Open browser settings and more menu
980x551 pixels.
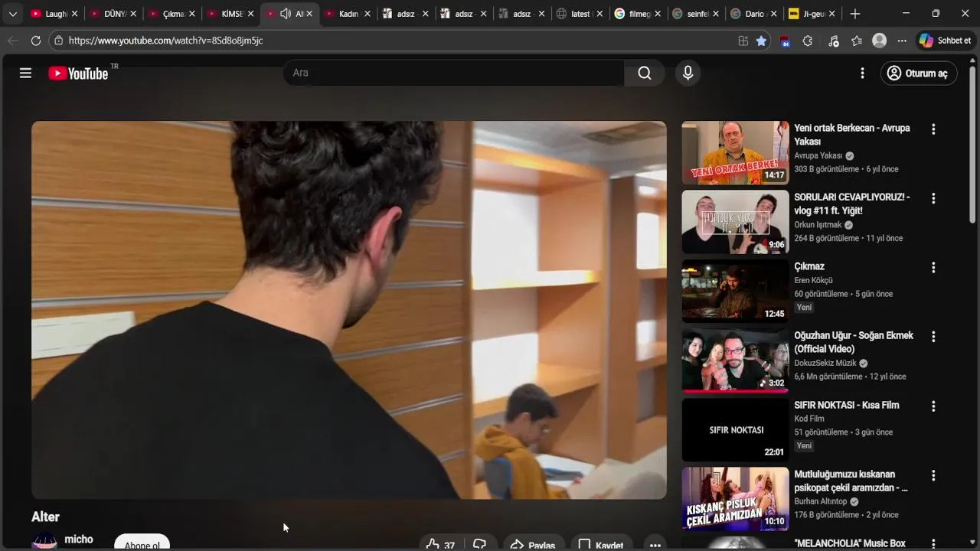pos(902,41)
